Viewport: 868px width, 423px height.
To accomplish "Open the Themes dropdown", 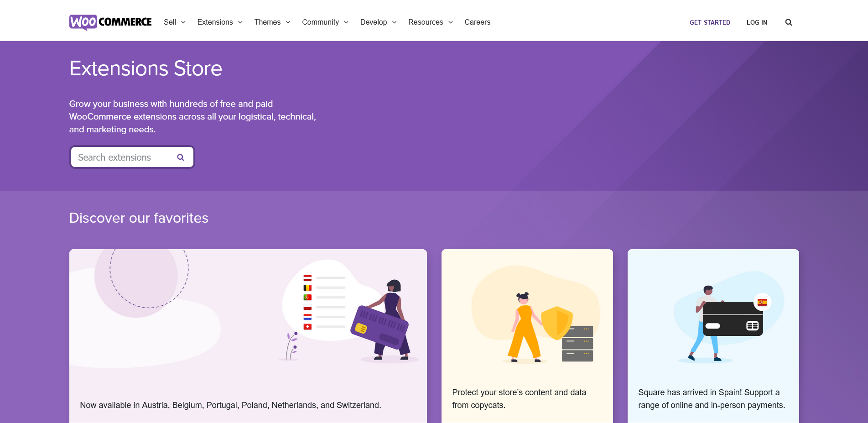I will pos(272,22).
